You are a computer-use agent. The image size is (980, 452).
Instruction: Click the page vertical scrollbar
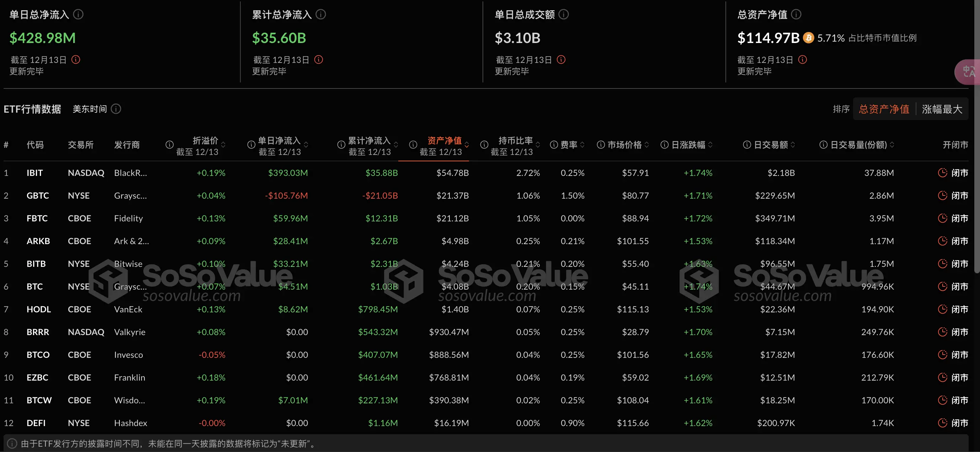coord(977,137)
